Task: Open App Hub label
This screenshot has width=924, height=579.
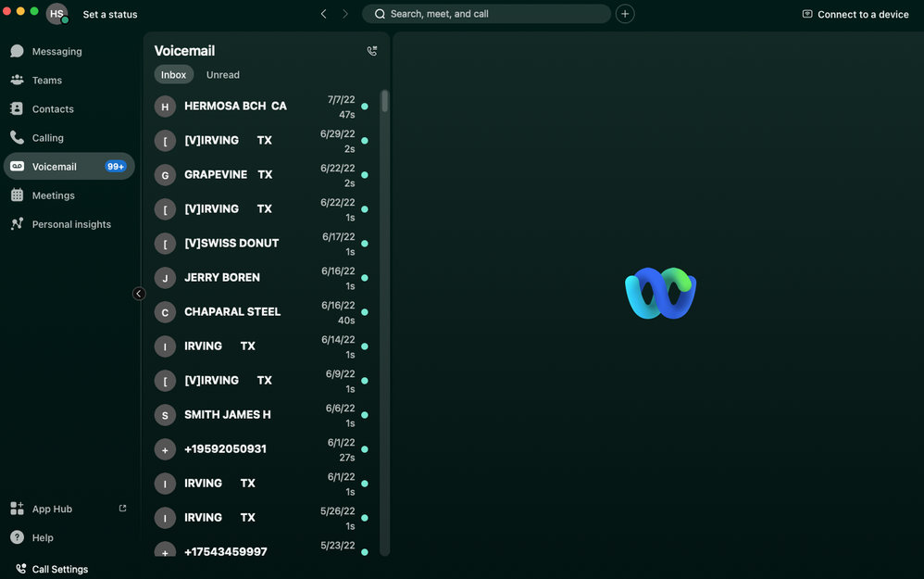Action: point(52,509)
